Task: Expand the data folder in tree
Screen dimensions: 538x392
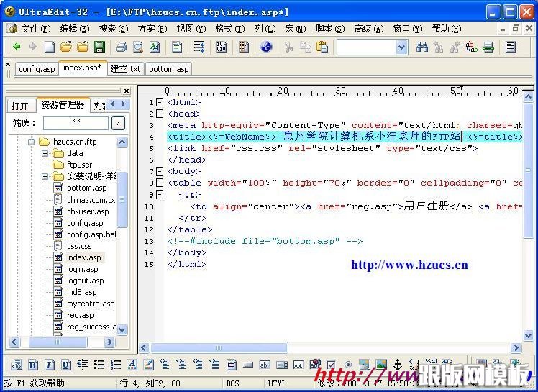Action: (45, 153)
